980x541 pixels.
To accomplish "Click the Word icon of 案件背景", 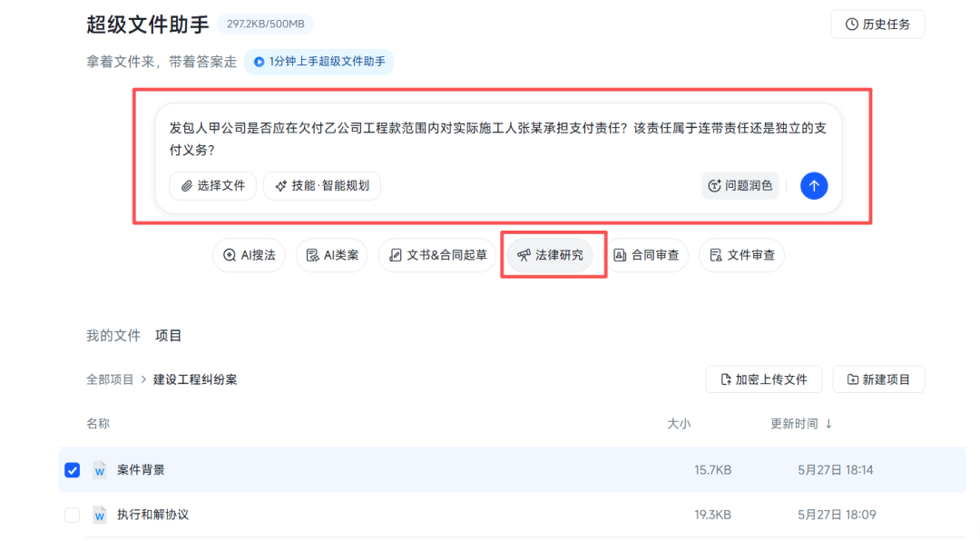I will [100, 469].
